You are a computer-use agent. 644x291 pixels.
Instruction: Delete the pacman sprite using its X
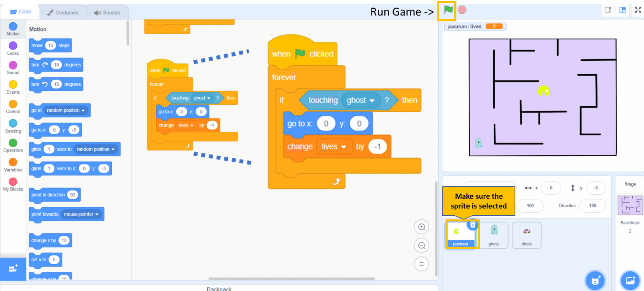tap(473, 225)
